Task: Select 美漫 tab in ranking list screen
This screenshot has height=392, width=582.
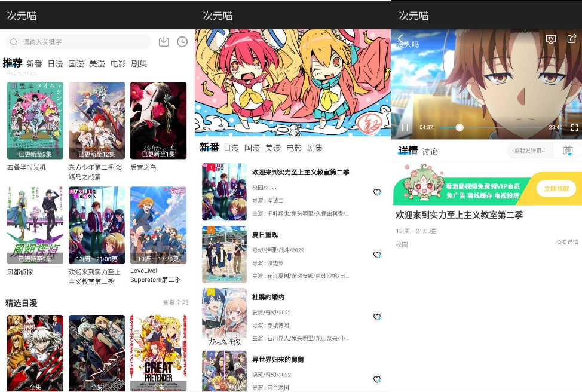Action: pyautogui.click(x=273, y=148)
